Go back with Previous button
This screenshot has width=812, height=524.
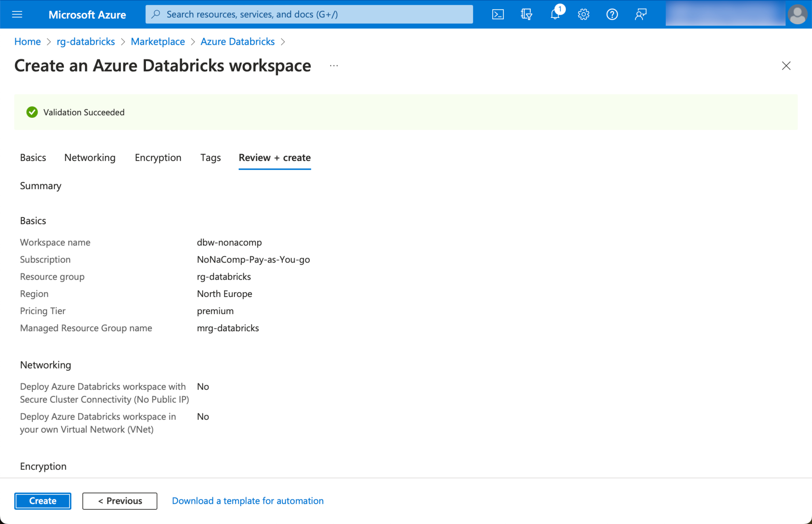click(x=120, y=501)
